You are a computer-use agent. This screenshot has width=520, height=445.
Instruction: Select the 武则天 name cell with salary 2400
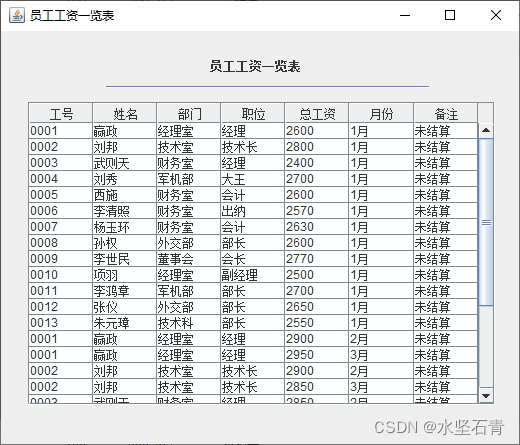pyautogui.click(x=125, y=163)
